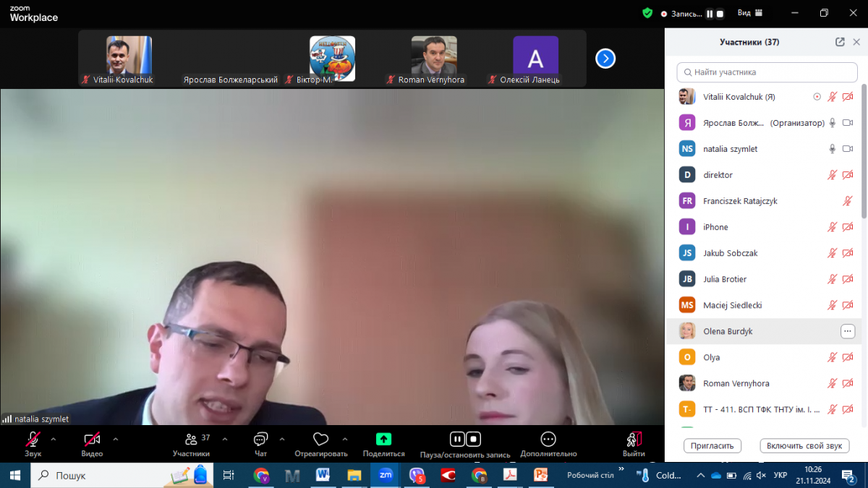Screen dimensions: 868x488
Task: Pause the recording in bottom toolbar
Action: [x=457, y=439]
